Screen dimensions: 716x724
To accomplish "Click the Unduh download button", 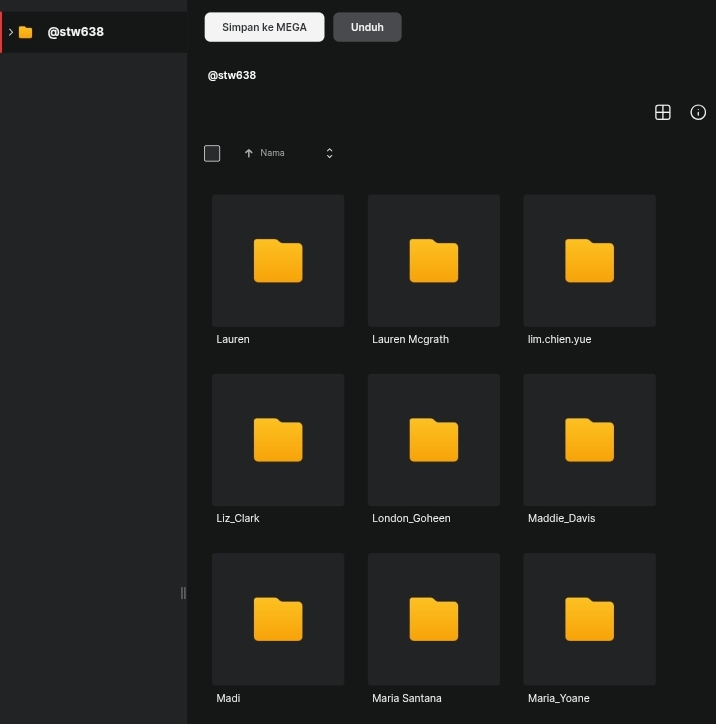I will tap(367, 27).
